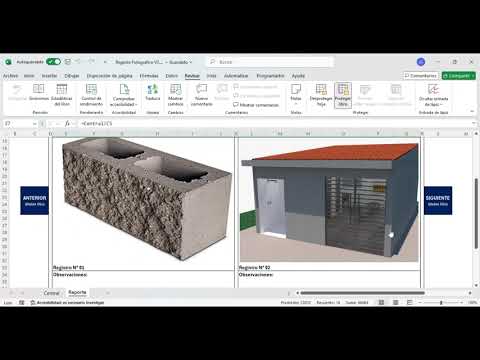Click the formula bar text

[97, 123]
